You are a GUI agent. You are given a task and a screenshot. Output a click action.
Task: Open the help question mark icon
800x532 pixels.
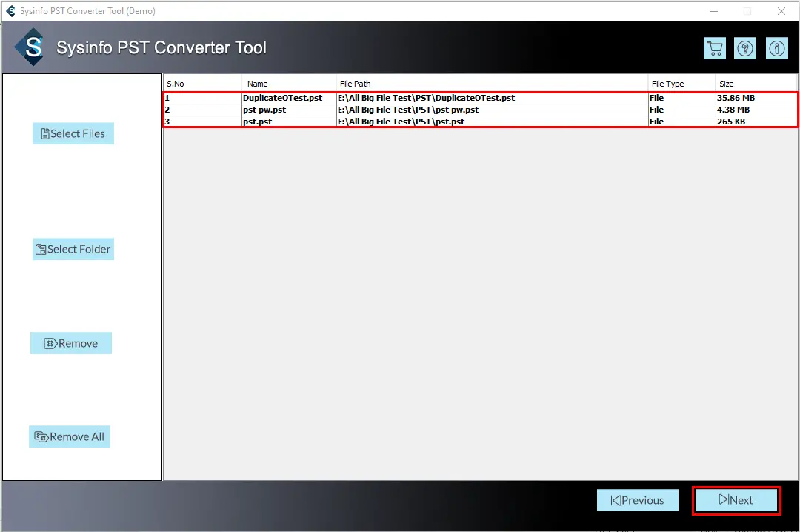coord(745,49)
